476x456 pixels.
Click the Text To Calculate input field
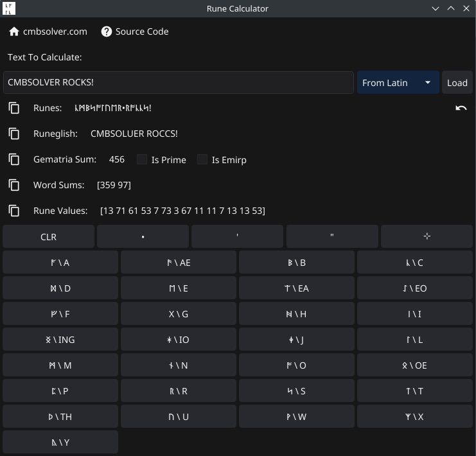click(178, 82)
